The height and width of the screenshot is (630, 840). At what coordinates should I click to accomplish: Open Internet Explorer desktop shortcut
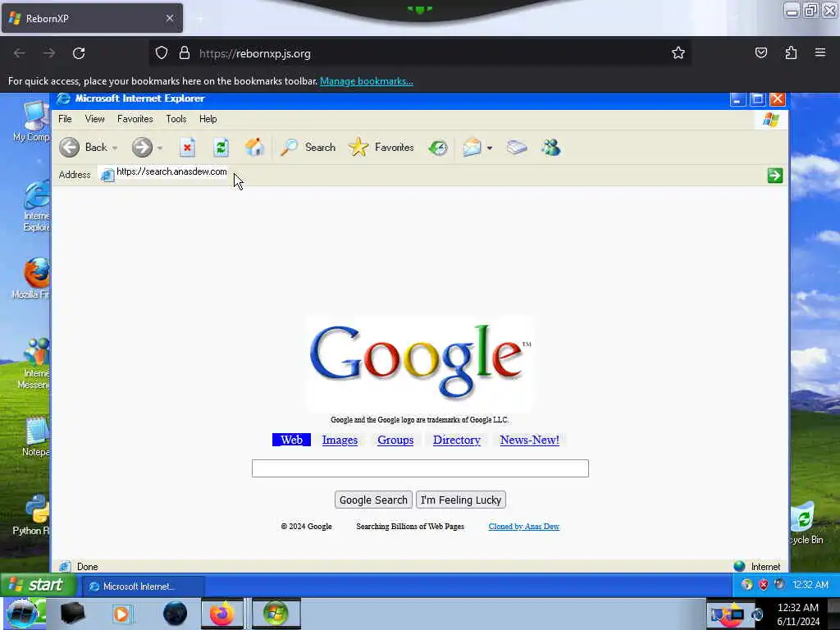click(x=35, y=206)
